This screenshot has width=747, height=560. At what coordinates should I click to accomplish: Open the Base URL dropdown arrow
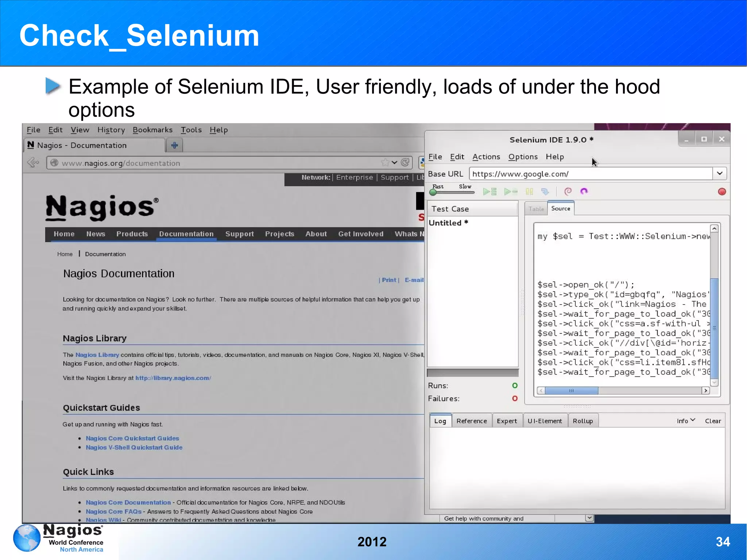pos(720,173)
